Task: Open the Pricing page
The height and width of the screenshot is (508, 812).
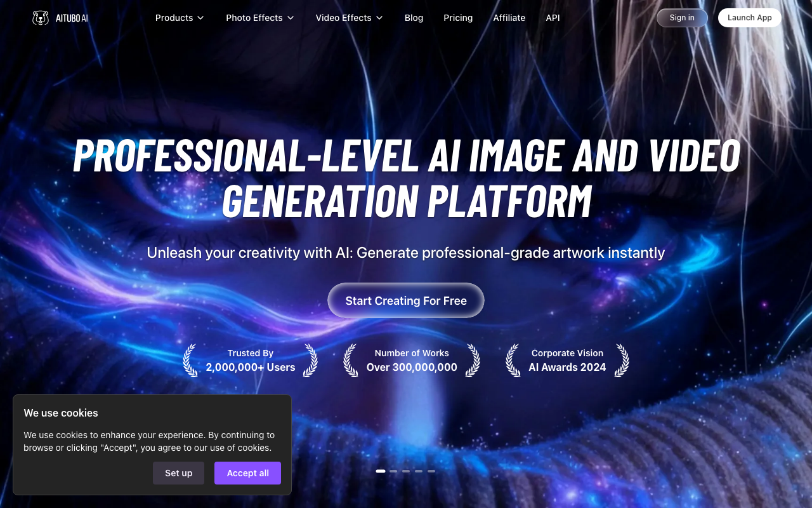Action: (x=458, y=18)
